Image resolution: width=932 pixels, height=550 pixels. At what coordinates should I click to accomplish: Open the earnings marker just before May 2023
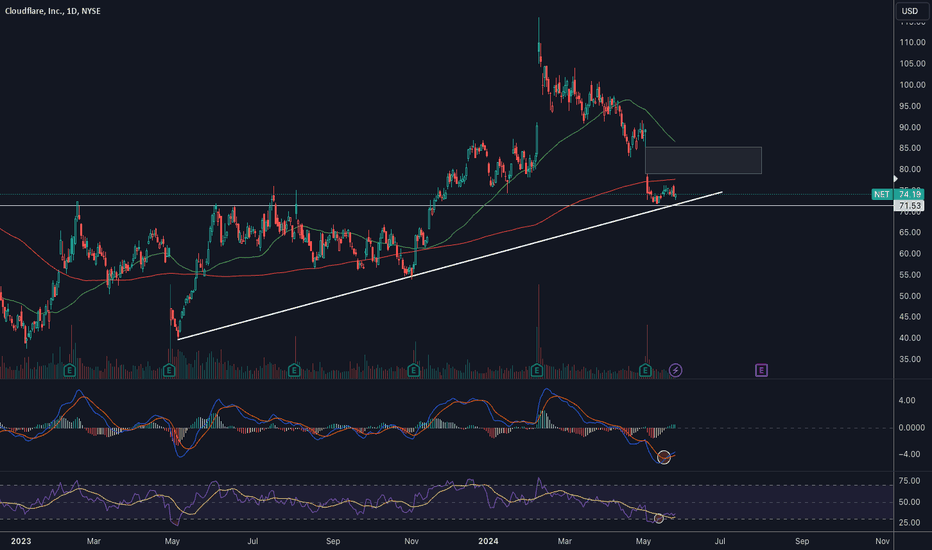tap(169, 370)
